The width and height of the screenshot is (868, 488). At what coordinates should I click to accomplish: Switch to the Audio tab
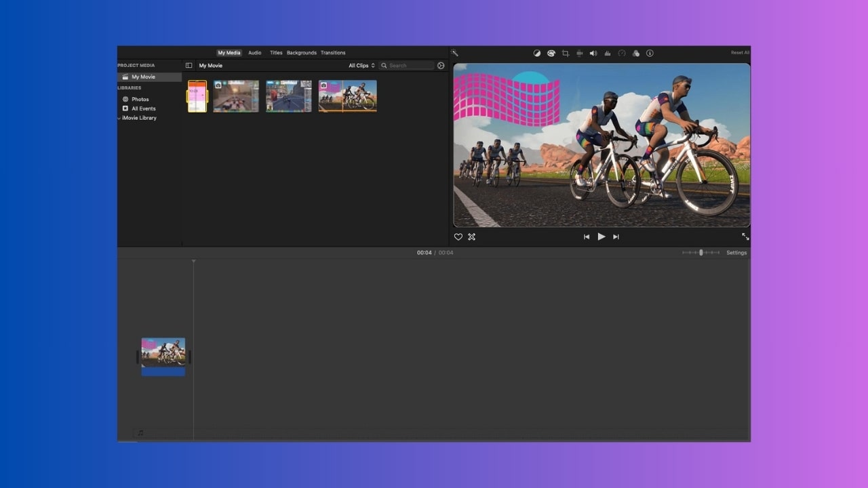255,53
